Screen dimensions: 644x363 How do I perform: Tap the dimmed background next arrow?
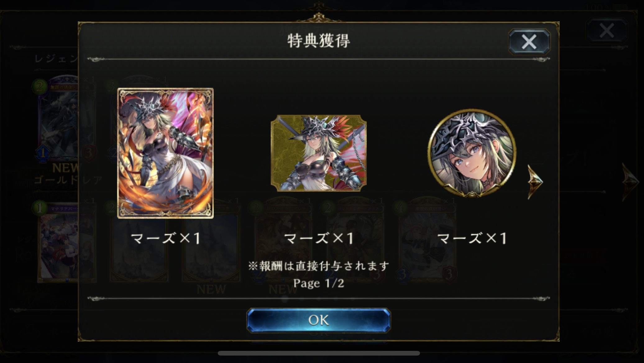point(631,182)
